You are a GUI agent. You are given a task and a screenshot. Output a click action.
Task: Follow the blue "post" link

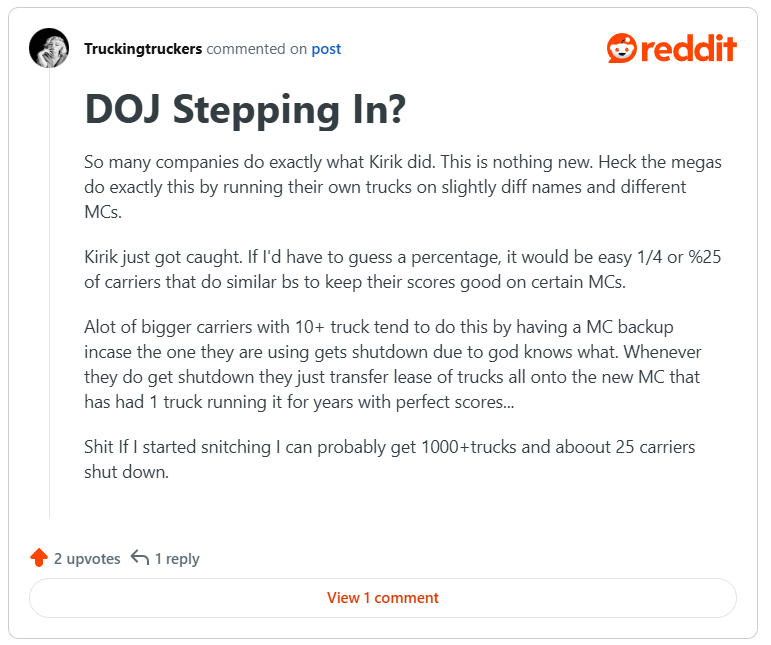[326, 49]
